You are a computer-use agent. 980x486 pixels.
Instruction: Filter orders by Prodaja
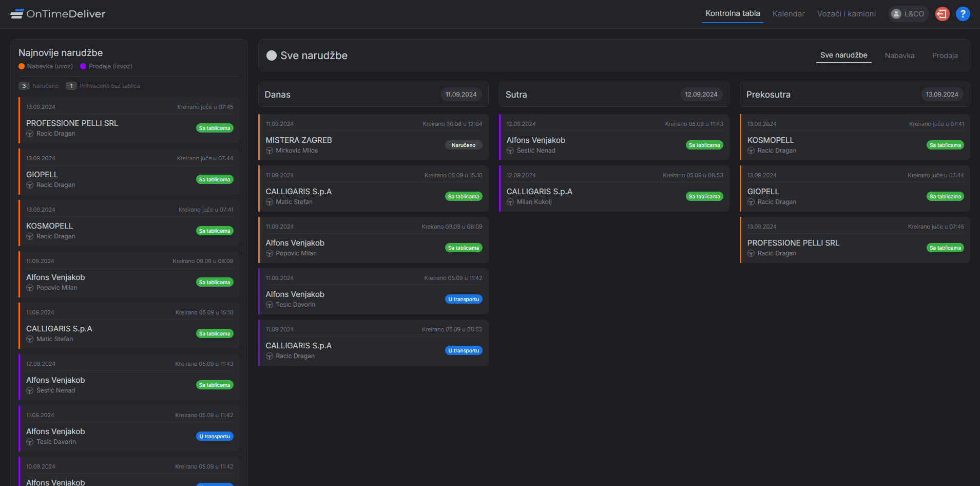pos(945,55)
